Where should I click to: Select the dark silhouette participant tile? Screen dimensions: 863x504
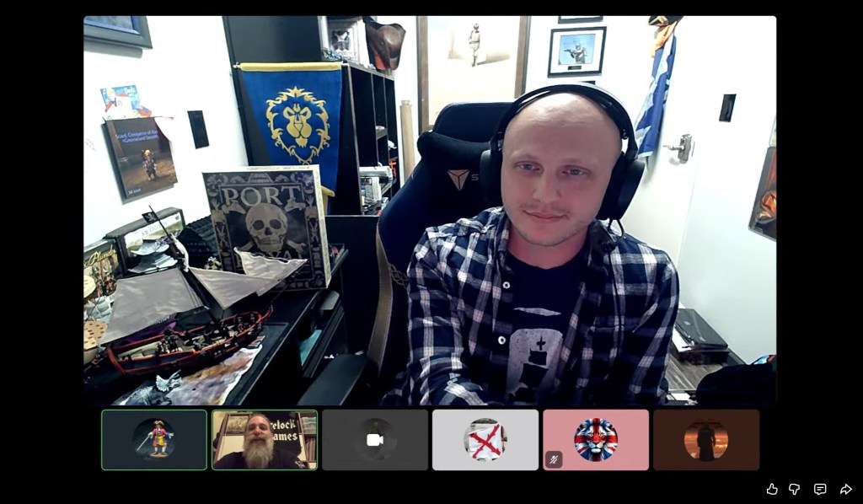[705, 439]
